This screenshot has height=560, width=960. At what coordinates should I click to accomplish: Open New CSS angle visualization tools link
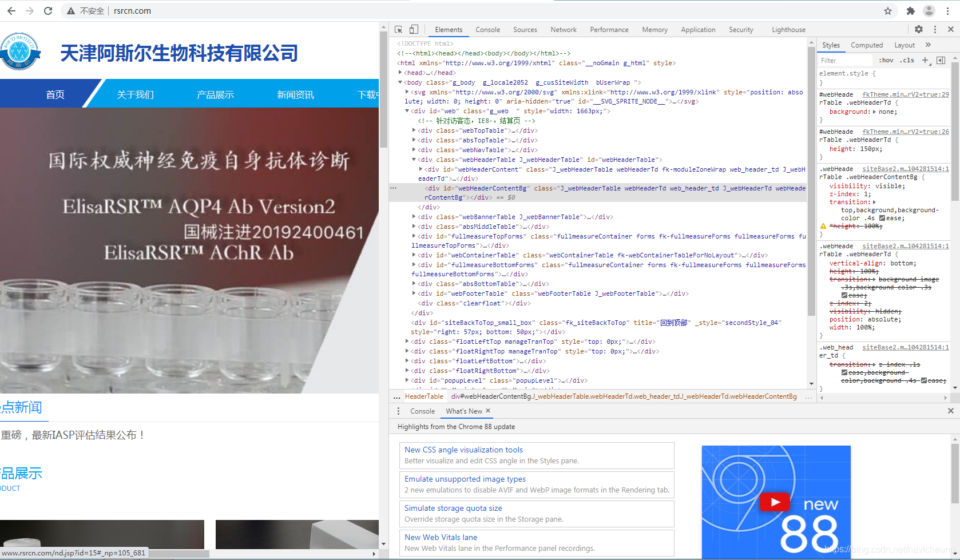[463, 450]
